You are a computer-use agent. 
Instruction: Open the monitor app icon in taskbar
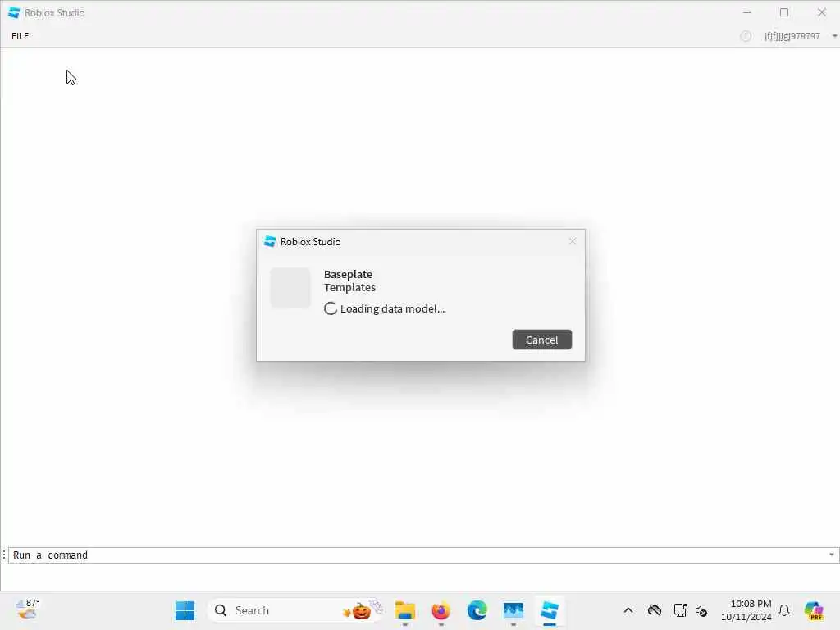(x=514, y=610)
